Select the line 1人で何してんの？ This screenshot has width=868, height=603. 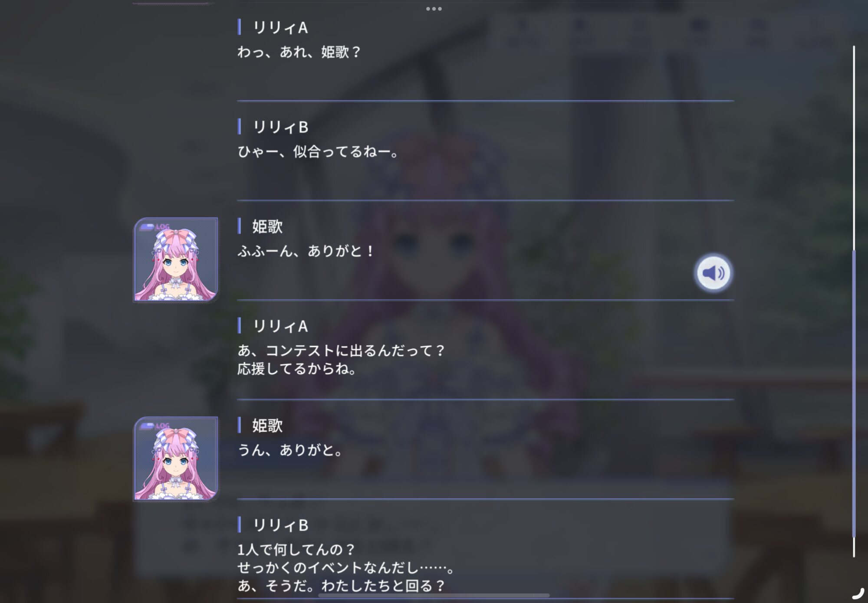click(x=296, y=550)
